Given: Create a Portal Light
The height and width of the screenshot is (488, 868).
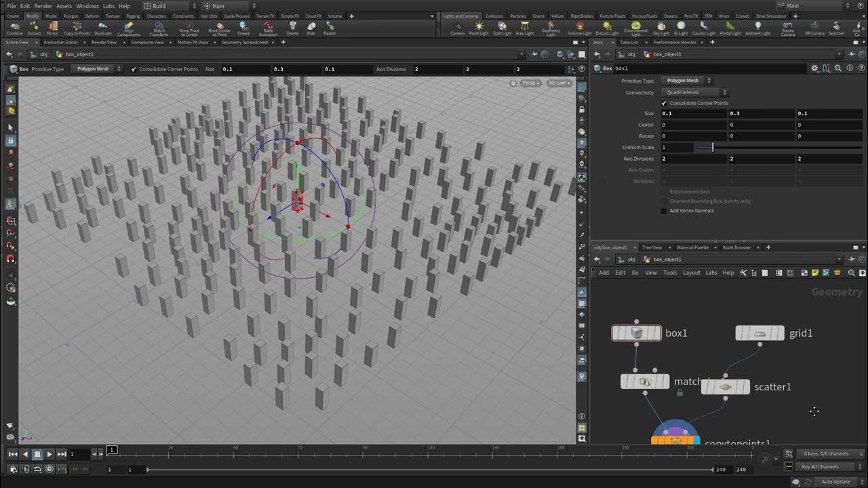Looking at the screenshot, I should click(730, 28).
